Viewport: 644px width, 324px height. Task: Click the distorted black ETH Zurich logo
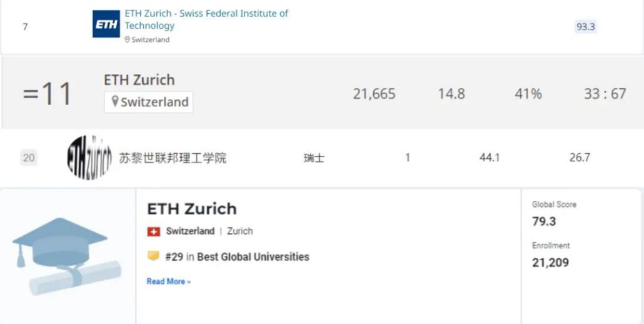click(x=89, y=157)
